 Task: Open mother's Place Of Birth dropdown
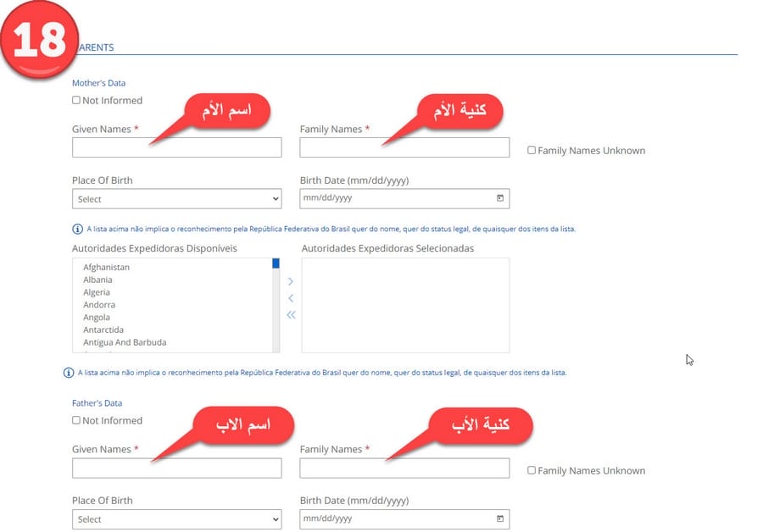[176, 199]
